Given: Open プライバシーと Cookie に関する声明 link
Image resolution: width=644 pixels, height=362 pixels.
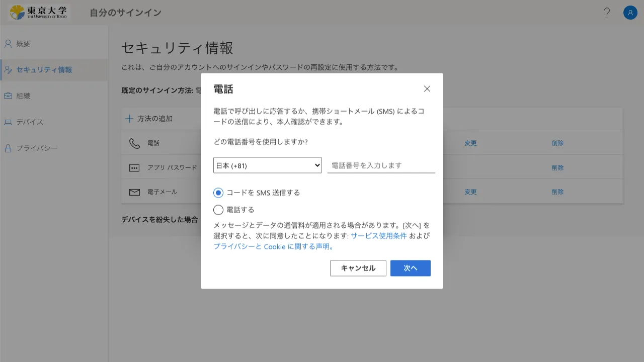Looking at the screenshot, I should [x=273, y=246].
